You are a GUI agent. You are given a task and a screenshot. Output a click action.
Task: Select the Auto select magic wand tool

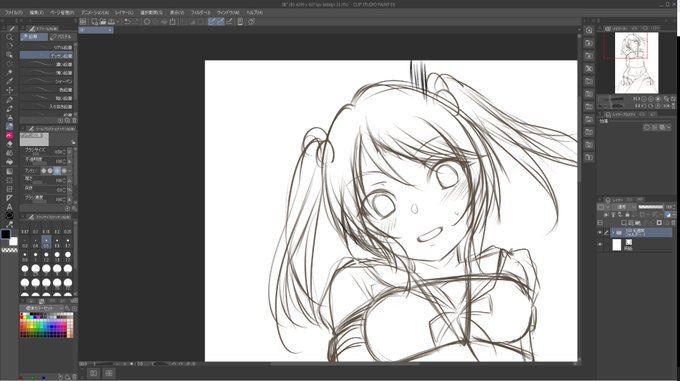click(9, 72)
